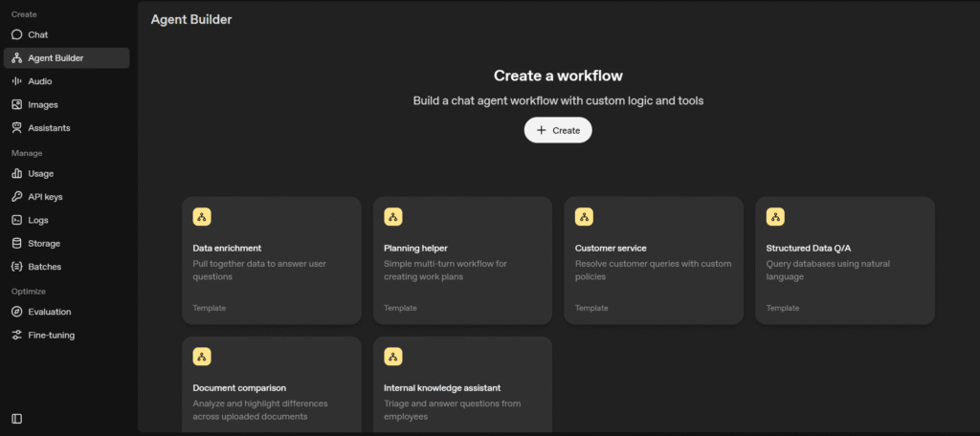The image size is (980, 436).
Task: Open the Data enrichment template card
Action: pos(271,260)
